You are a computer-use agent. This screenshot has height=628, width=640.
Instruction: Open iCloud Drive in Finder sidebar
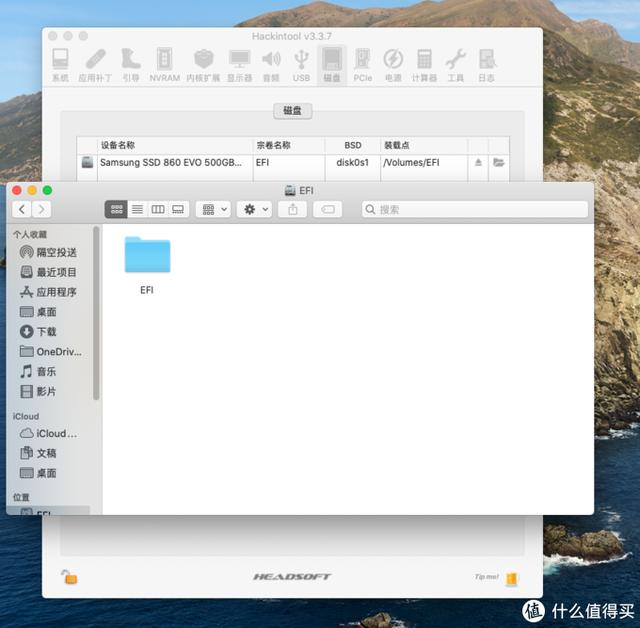(x=49, y=433)
